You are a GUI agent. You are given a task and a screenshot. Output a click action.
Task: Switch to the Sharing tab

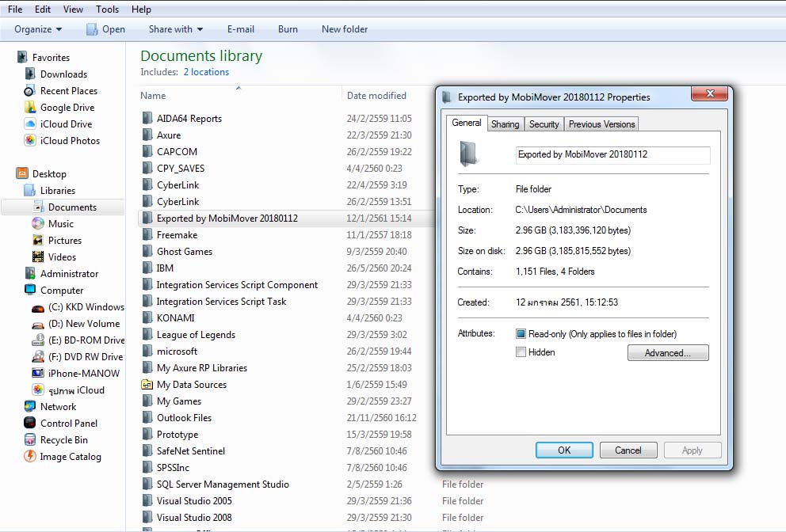[505, 123]
